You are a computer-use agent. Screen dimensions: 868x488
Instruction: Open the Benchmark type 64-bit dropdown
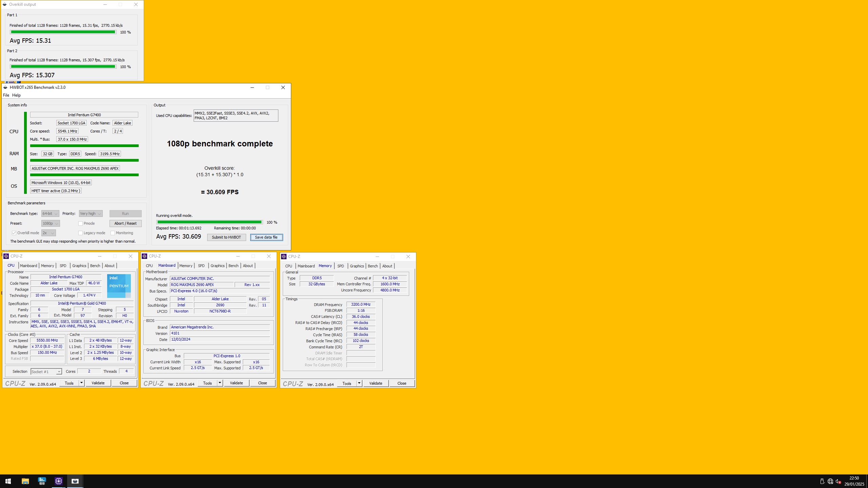50,213
